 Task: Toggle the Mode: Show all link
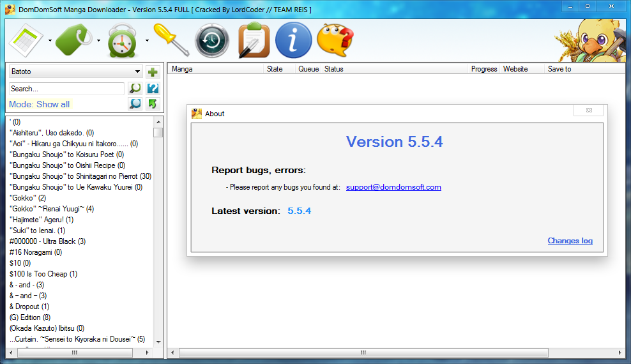[39, 104]
